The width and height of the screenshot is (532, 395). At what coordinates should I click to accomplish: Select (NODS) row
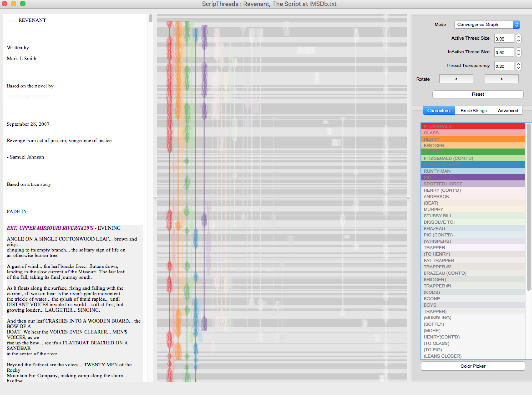pyautogui.click(x=473, y=292)
